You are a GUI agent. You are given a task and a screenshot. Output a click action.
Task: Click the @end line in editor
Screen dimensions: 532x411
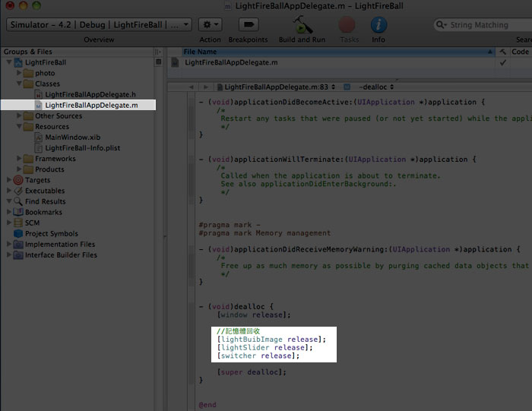[x=207, y=405]
